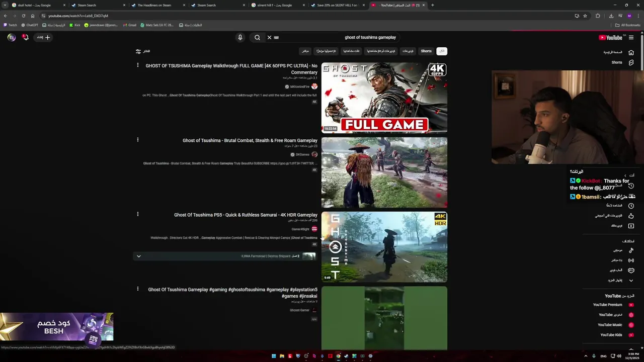The image size is (644, 362).
Task: Open the PS5 4K HDR gameplay thumbnail
Action: click(x=384, y=247)
